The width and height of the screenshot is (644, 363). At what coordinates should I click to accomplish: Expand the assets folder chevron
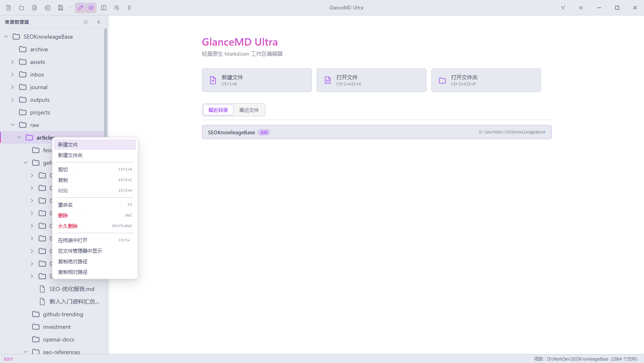pyautogui.click(x=13, y=62)
